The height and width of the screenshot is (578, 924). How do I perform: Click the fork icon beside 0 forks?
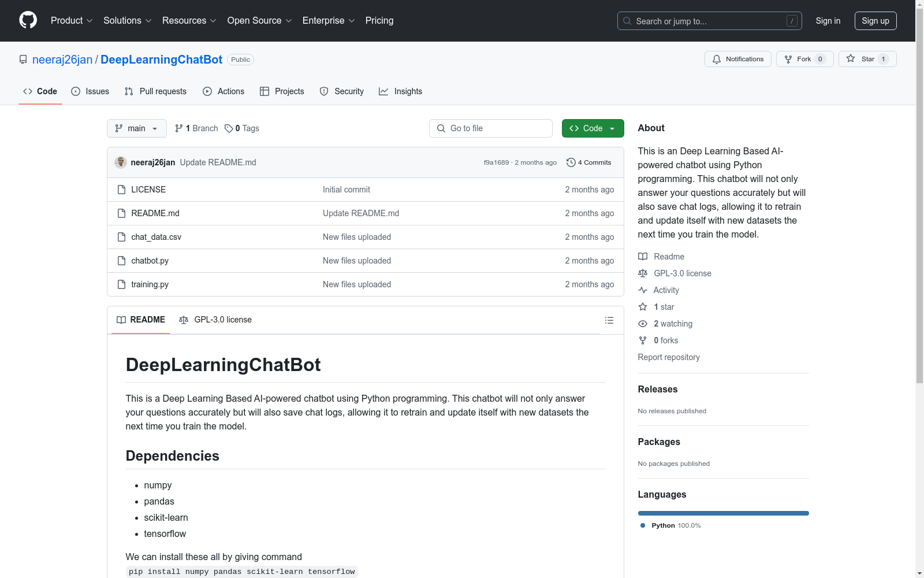(643, 340)
